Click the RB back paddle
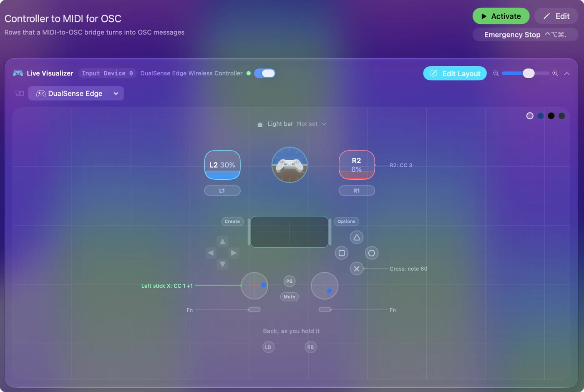This screenshot has height=392, width=584. [311, 347]
